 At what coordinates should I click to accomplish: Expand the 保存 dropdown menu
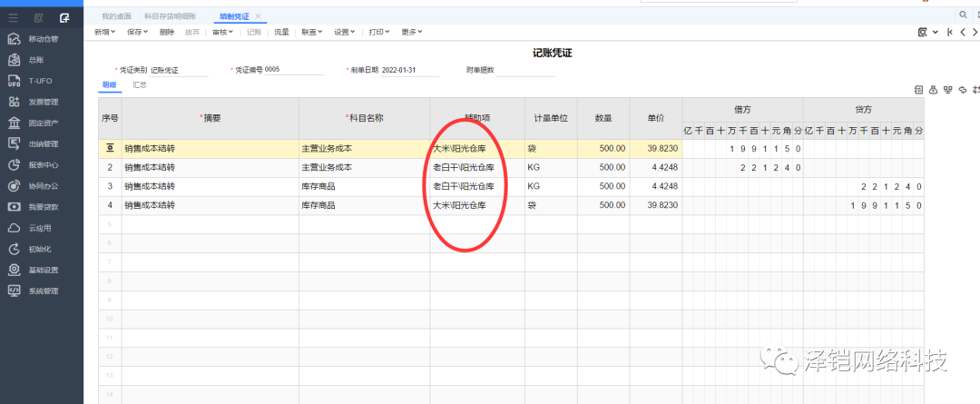pyautogui.click(x=138, y=32)
